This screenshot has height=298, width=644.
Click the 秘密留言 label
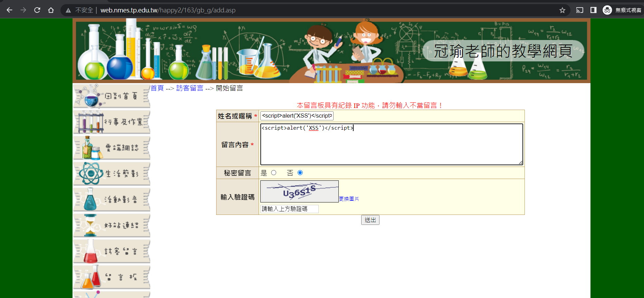238,173
